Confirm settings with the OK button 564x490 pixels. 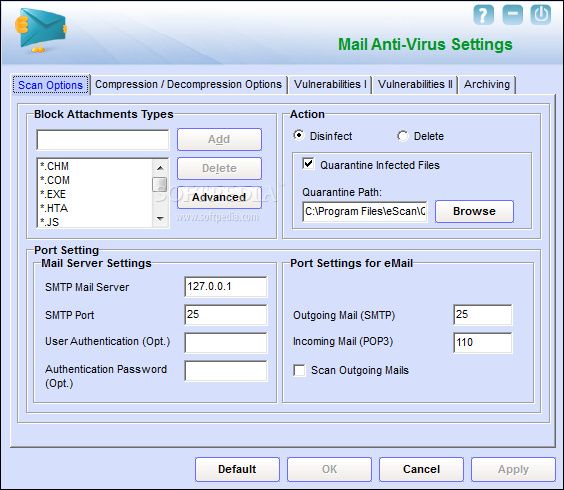[329, 469]
